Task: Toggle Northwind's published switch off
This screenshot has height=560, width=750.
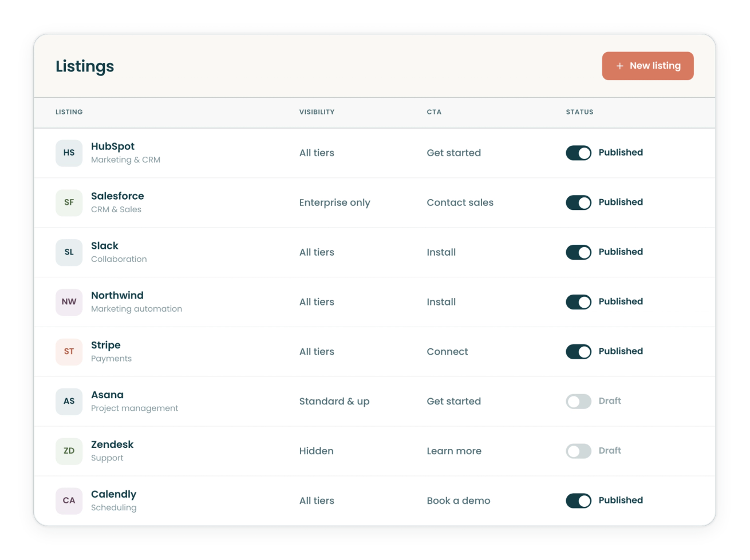Action: coord(578,302)
